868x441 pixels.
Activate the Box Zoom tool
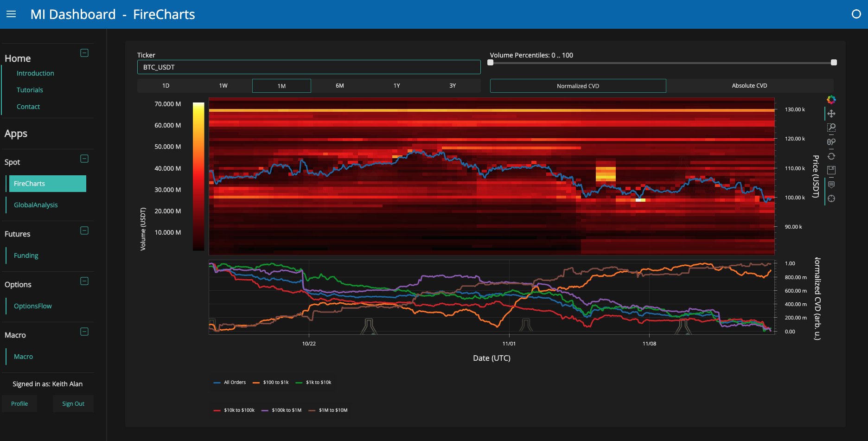[831, 128]
